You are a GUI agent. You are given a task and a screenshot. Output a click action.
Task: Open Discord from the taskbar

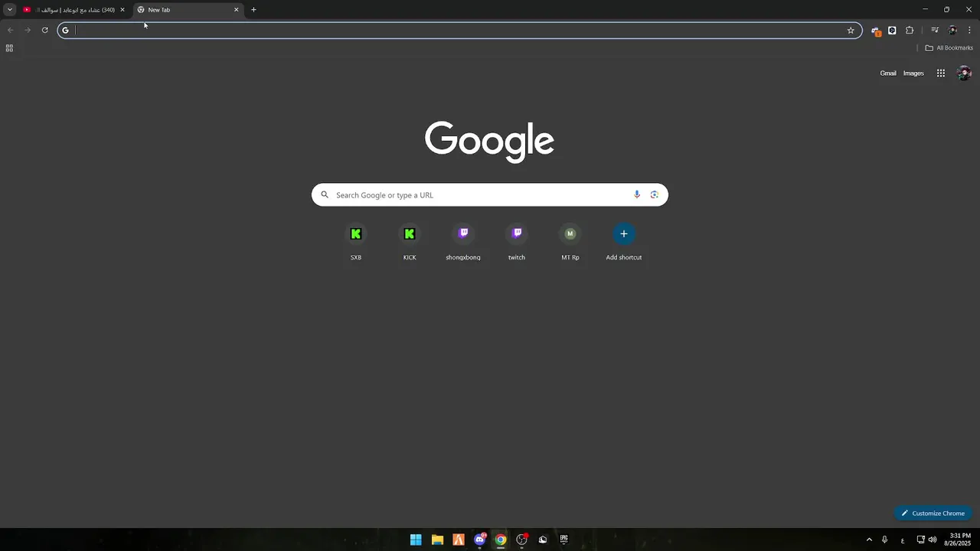480,540
